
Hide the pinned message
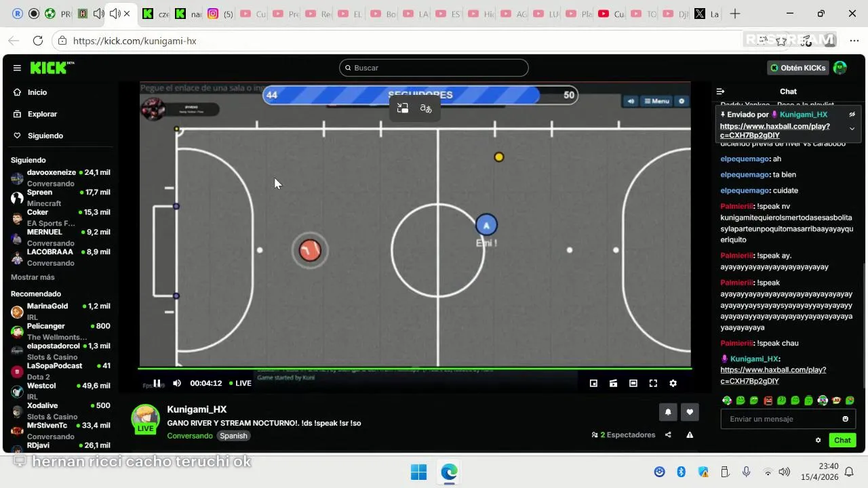[852, 115]
